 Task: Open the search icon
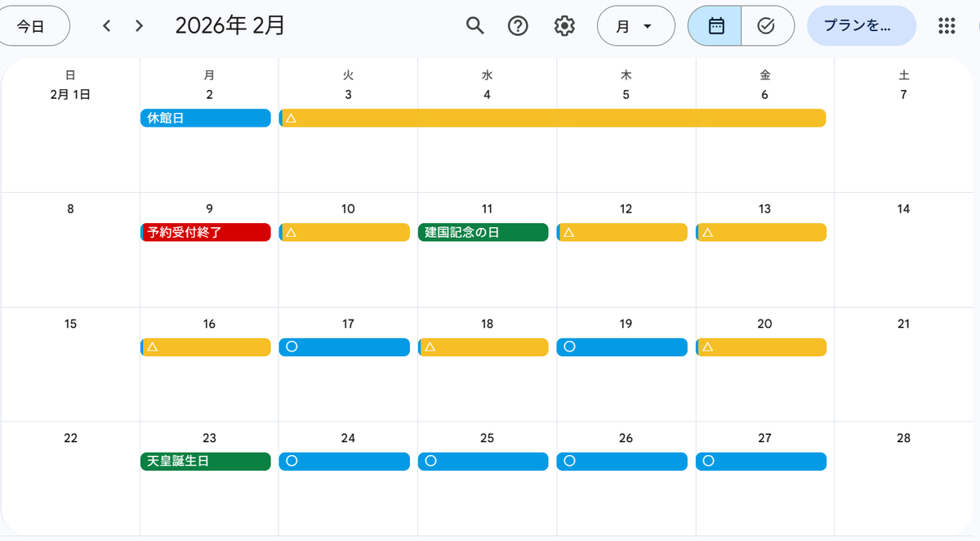(x=474, y=25)
